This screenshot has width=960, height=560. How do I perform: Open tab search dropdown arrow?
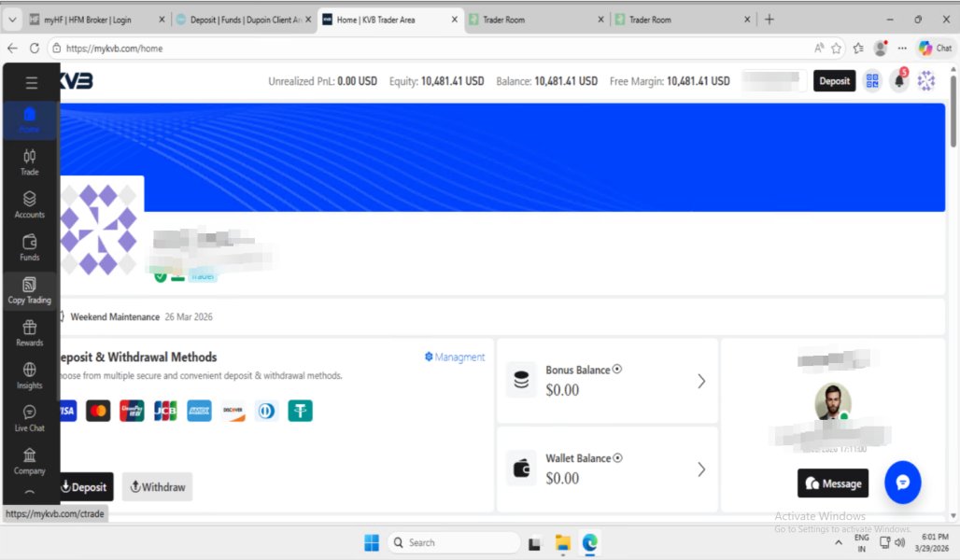(11, 20)
